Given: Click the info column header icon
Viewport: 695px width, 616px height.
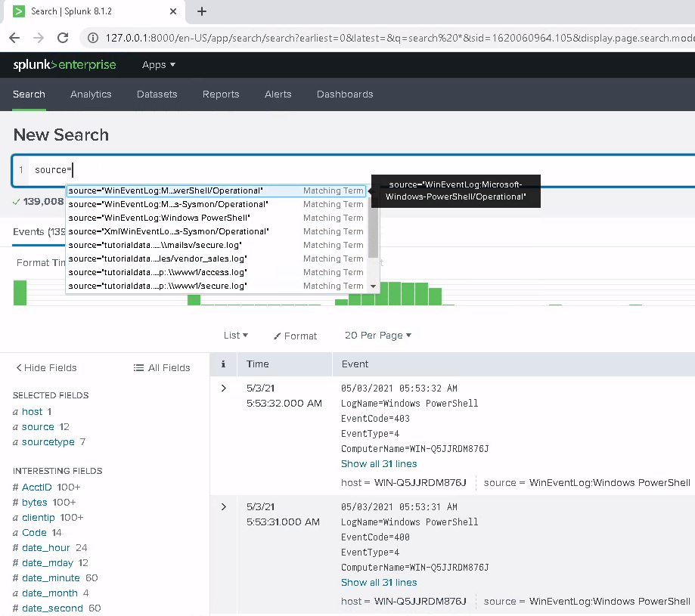Looking at the screenshot, I should (223, 364).
